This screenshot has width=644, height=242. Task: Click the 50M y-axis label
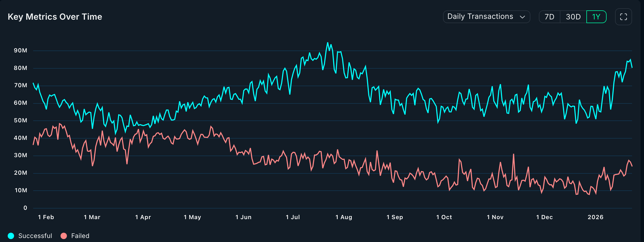pos(20,120)
